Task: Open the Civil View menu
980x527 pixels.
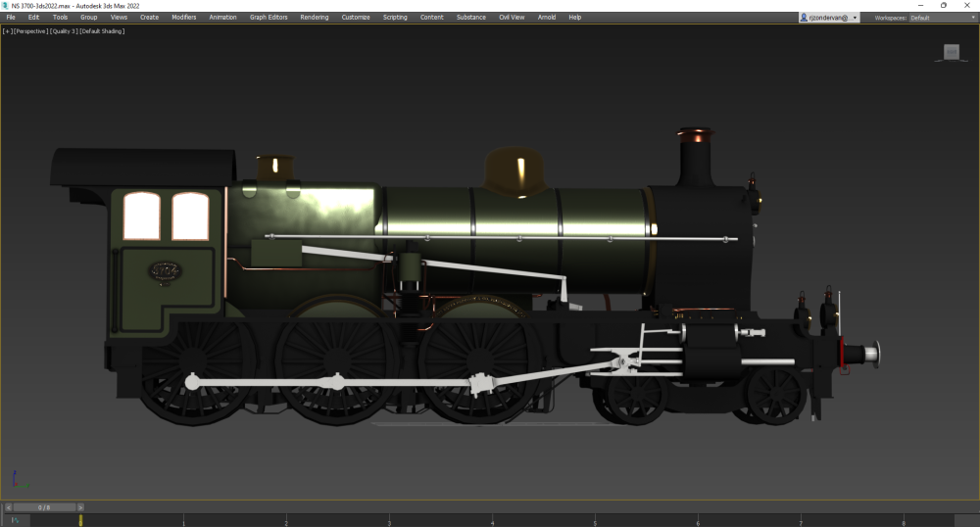Action: pos(512,18)
